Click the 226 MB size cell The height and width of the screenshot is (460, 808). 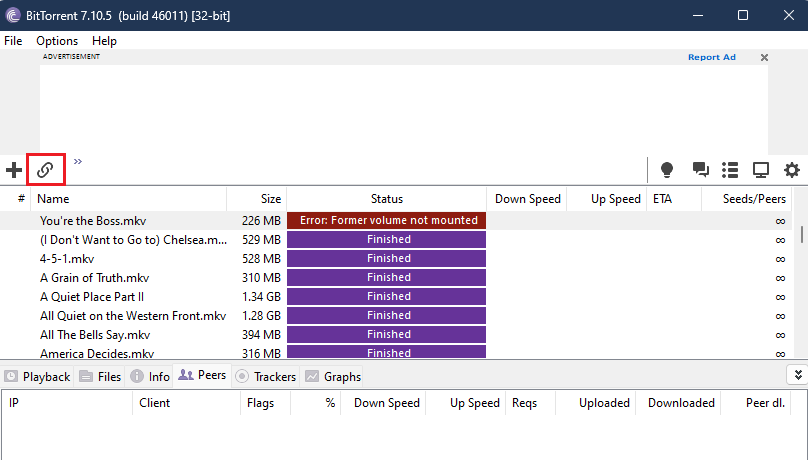click(261, 221)
